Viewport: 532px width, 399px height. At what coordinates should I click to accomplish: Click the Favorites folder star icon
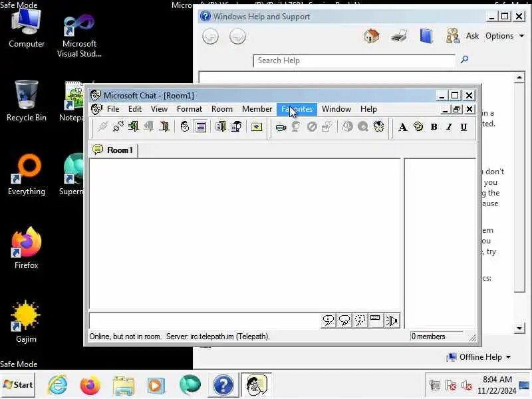(x=257, y=127)
